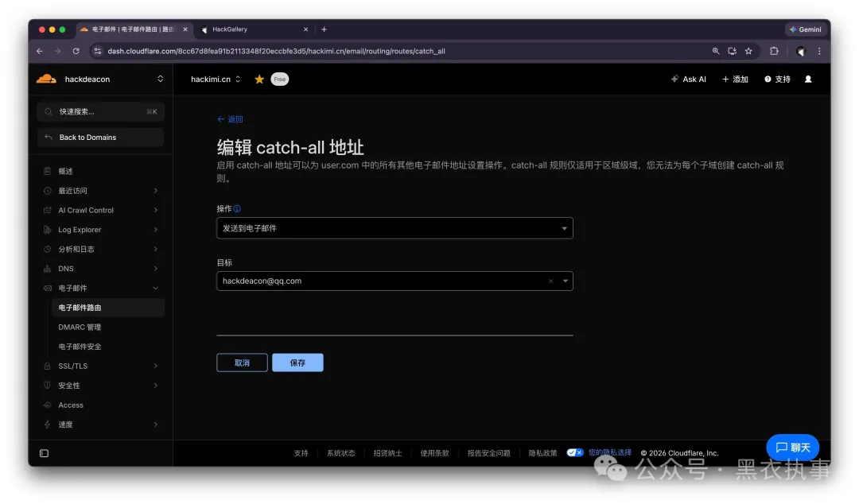This screenshot has width=859, height=504.
Task: Open 支持 support menu in header
Action: (777, 79)
